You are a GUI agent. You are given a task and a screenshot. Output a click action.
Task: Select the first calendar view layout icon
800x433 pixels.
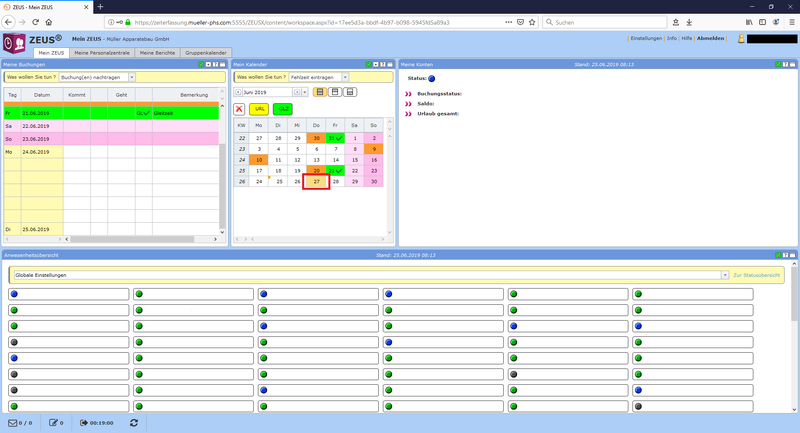[319, 92]
